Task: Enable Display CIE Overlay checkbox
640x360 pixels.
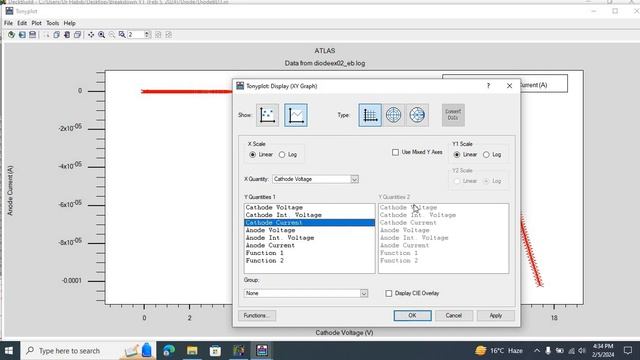Action: point(389,293)
